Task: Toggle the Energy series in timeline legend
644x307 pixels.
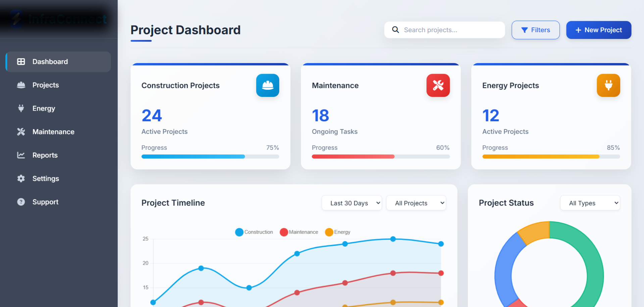Action: tap(338, 232)
